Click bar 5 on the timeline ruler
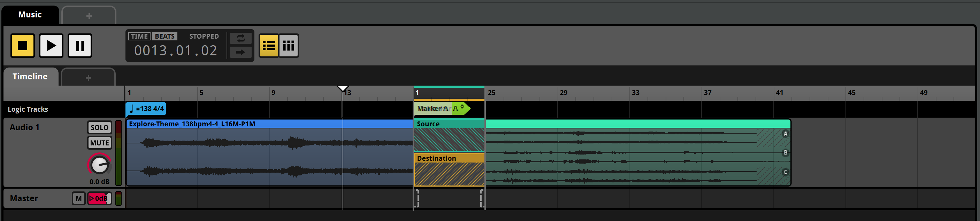This screenshot has height=221, width=980. click(x=201, y=93)
